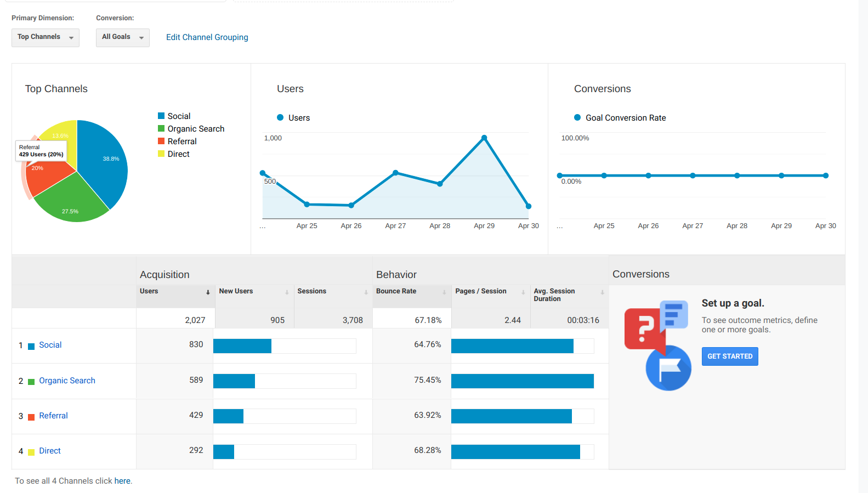Viewport: 868px width, 493px height.
Task: Click the average session duration value 00:03:16
Action: [x=583, y=320]
